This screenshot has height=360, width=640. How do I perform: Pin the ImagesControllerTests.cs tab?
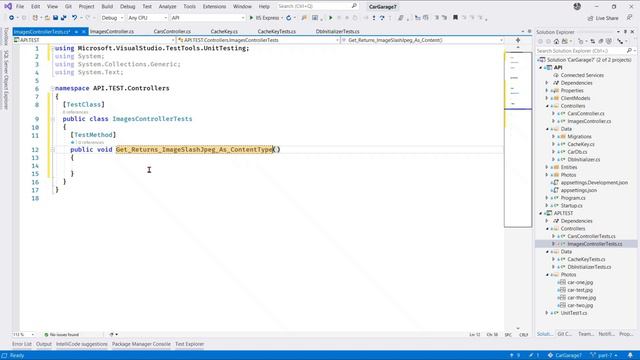(76, 31)
